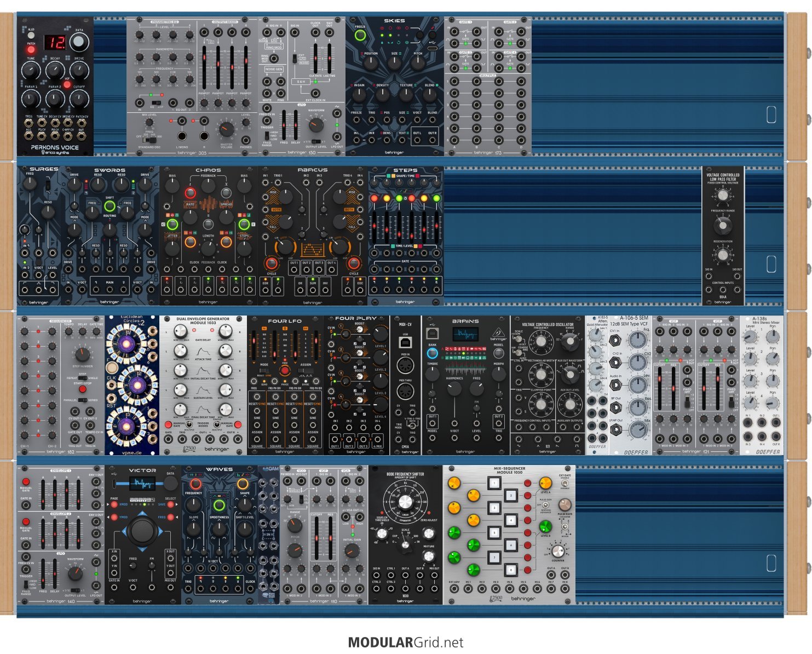This screenshot has width=812, height=654.
Task: Select the POSITION knob on Skies
Action: point(371,62)
